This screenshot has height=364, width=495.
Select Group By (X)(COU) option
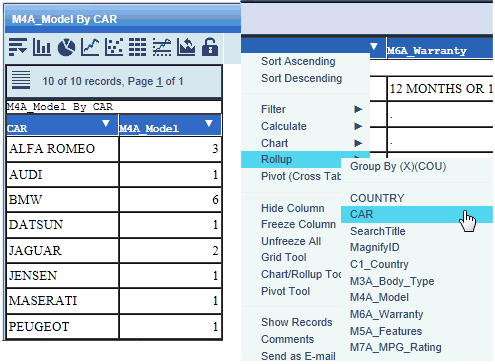point(398,166)
